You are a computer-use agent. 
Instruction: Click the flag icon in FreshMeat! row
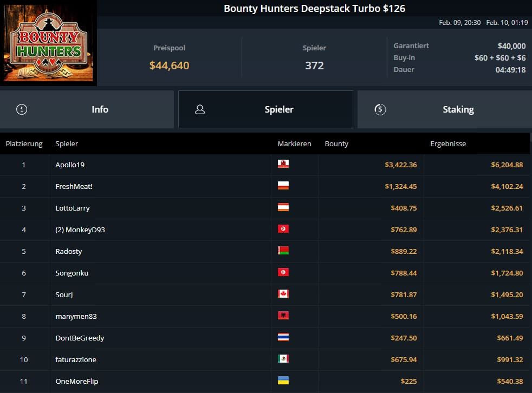[x=283, y=186]
